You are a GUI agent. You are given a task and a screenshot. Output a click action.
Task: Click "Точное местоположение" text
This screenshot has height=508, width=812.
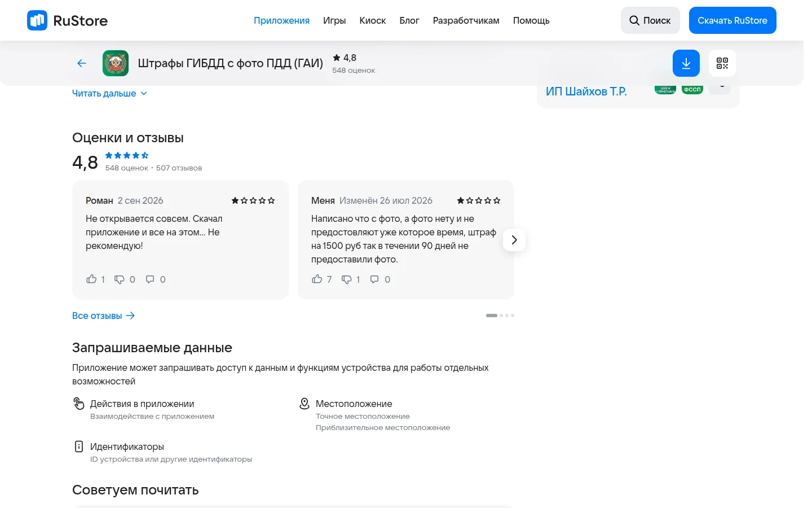[363, 417]
